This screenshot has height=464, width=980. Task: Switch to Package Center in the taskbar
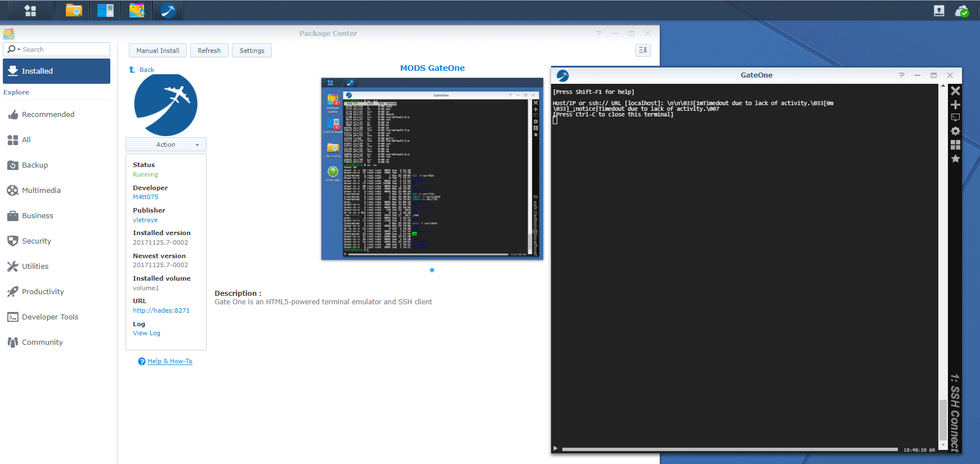click(x=137, y=10)
